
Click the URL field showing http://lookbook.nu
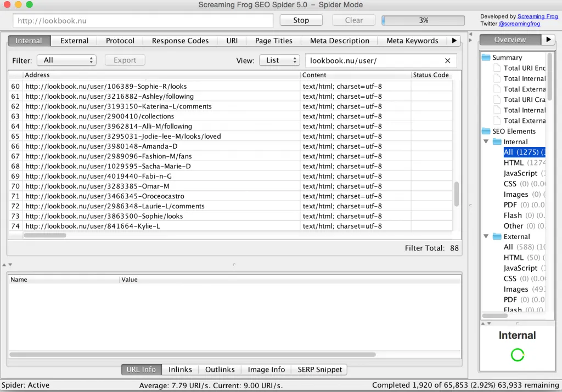[143, 20]
